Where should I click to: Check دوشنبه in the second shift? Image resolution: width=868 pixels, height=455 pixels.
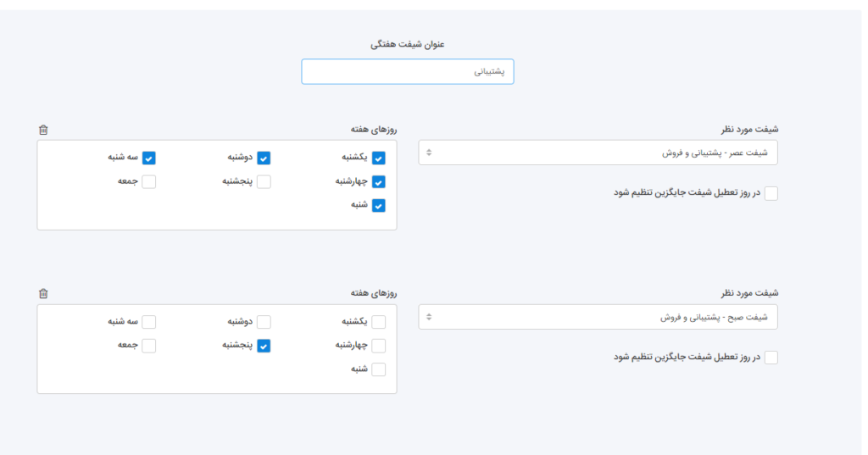pyautogui.click(x=264, y=322)
